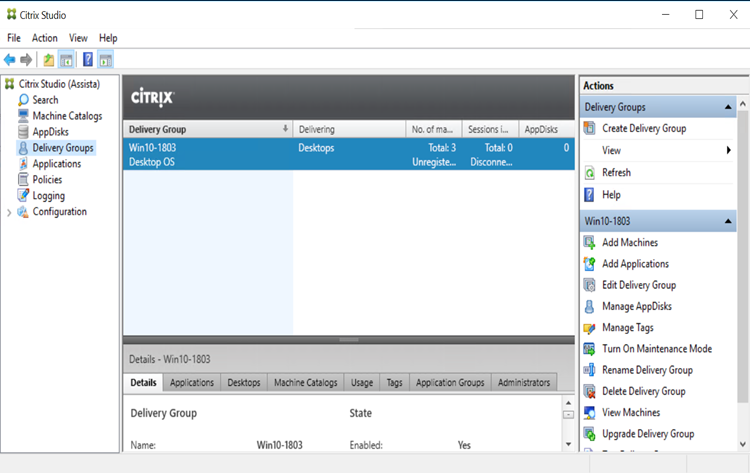The image size is (750, 473).
Task: Open the View menu in menu bar
Action: tap(78, 38)
